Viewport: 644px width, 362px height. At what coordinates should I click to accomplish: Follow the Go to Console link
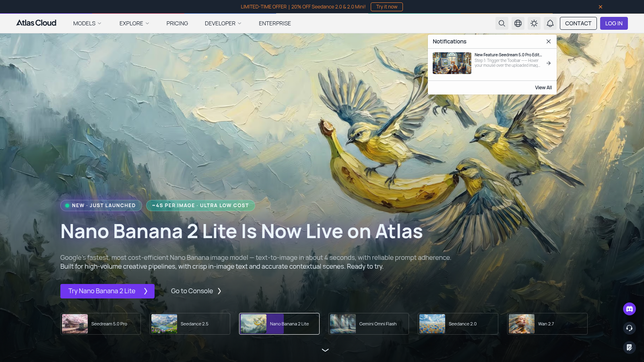pyautogui.click(x=196, y=291)
